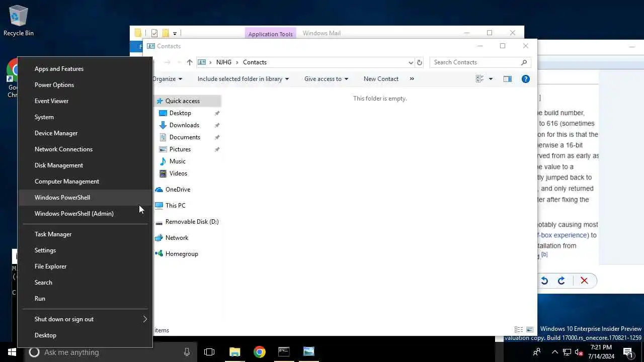
Task: Show hidden tray icons chevron
Action: [x=554, y=352]
